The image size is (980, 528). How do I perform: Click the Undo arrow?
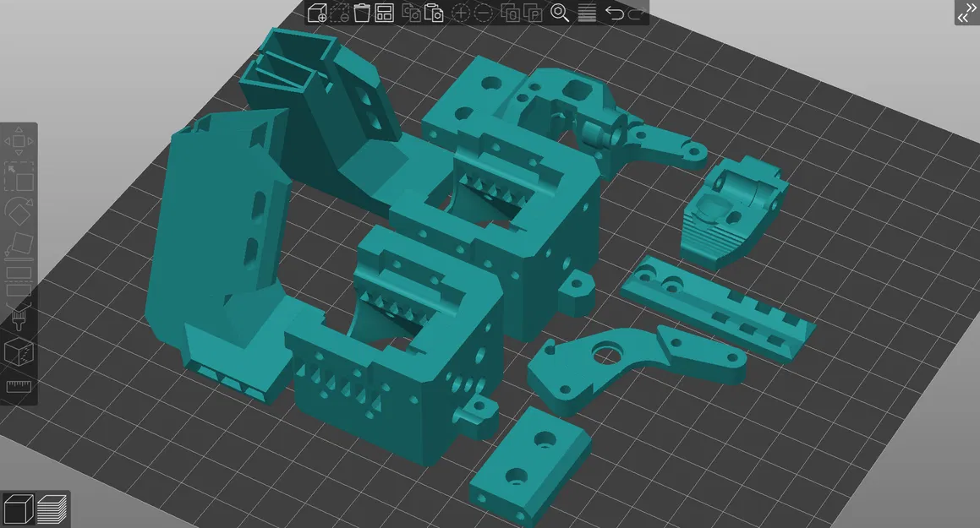614,13
